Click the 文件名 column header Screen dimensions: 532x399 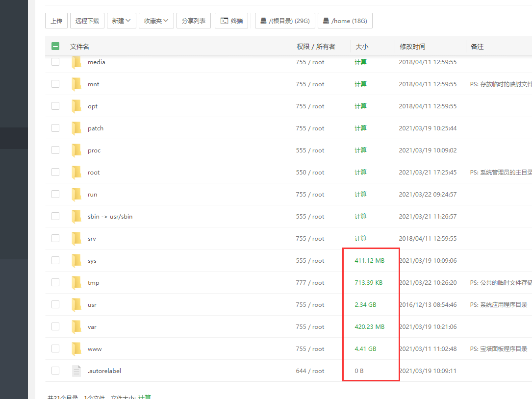click(79, 47)
